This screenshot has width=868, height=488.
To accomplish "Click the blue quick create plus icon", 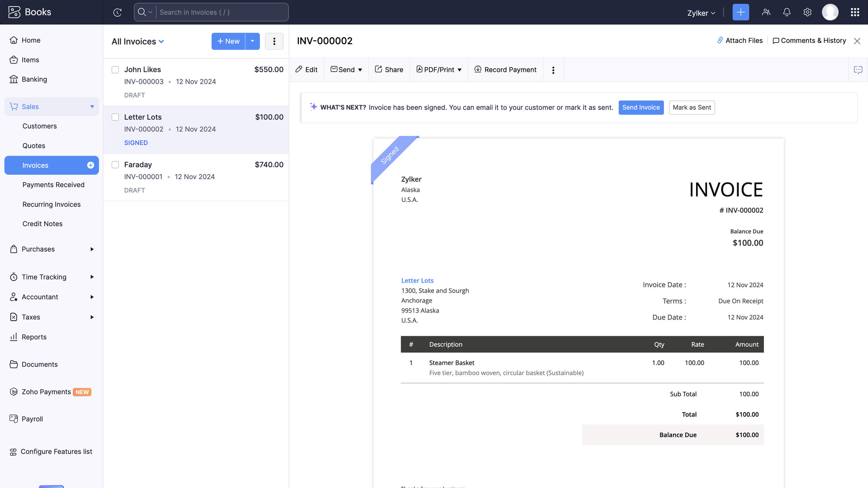I will [740, 12].
